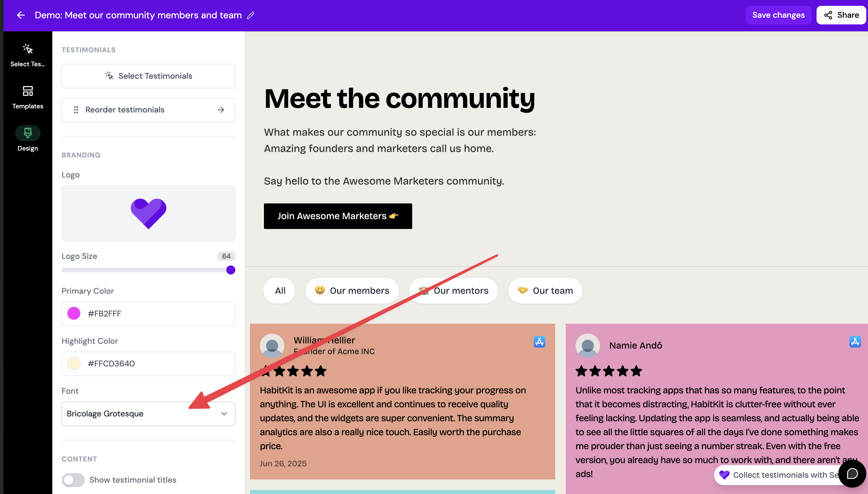This screenshot has width=868, height=494.
Task: Click 'Say hello to the Awesome Marketers community.'
Action: pos(384,181)
